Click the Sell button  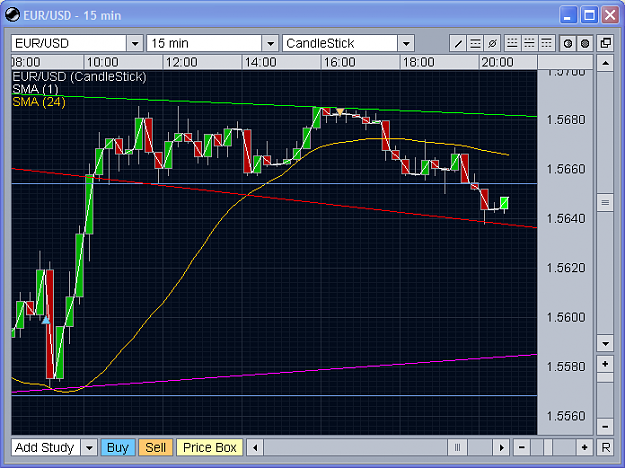pos(155,448)
